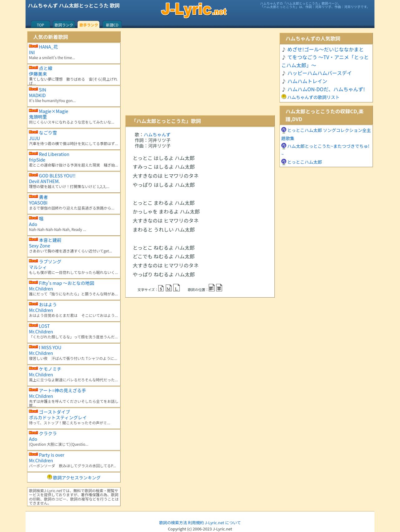
Task: Switch to the 歌手ランク tab
Action: click(x=89, y=25)
